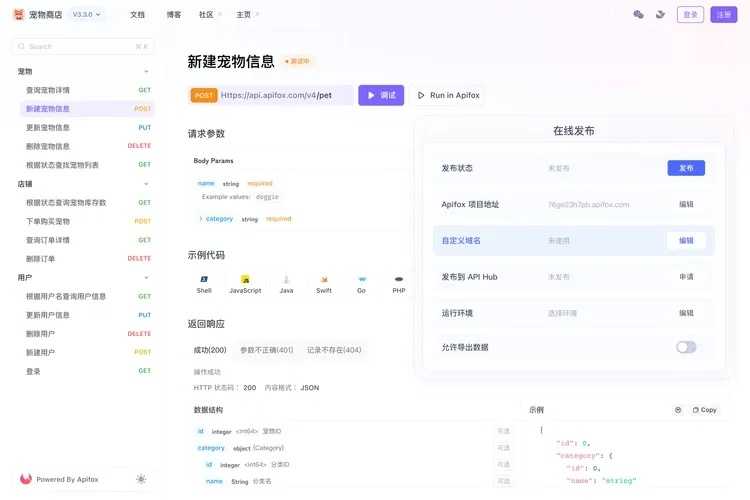Click the purple 注册 button
The image size is (750, 500).
724,14
